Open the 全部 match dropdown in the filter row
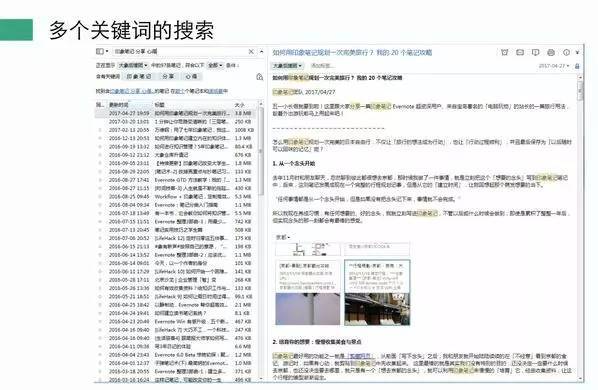Image resolution: width=598 pixels, height=390 pixels. tap(215, 65)
